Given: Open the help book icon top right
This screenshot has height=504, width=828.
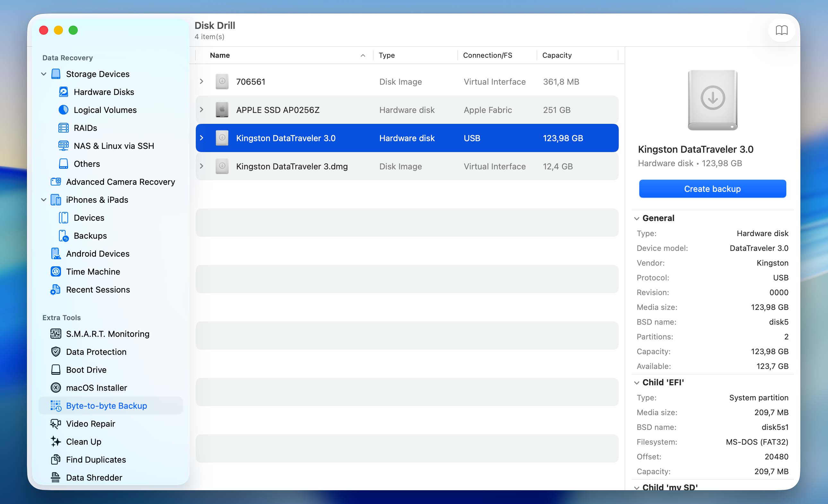Looking at the screenshot, I should (x=781, y=30).
